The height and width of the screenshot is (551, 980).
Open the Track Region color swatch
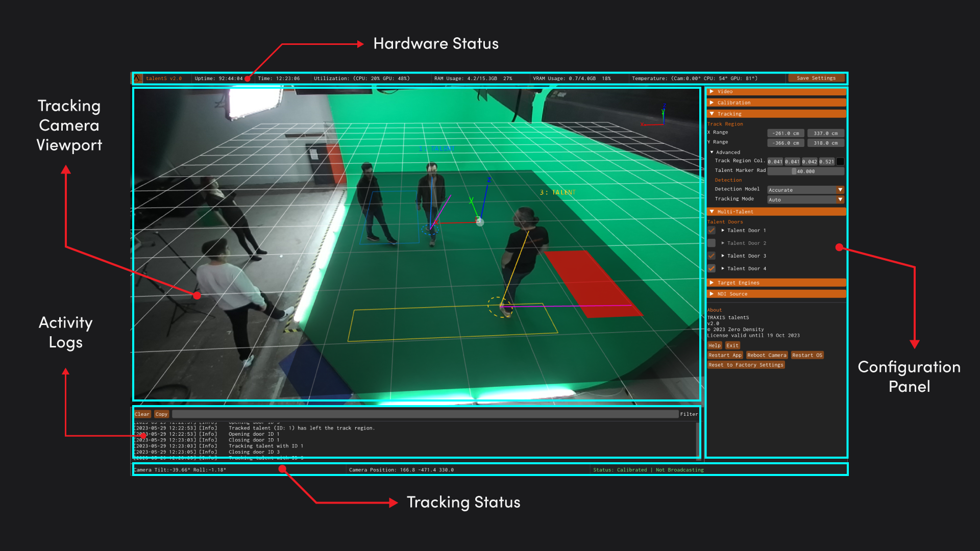[840, 161]
